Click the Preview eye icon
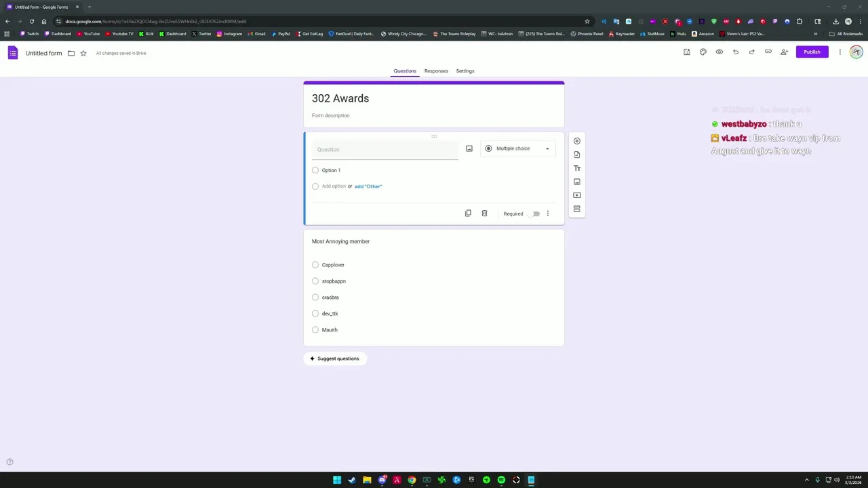This screenshot has height=488, width=868. (719, 52)
